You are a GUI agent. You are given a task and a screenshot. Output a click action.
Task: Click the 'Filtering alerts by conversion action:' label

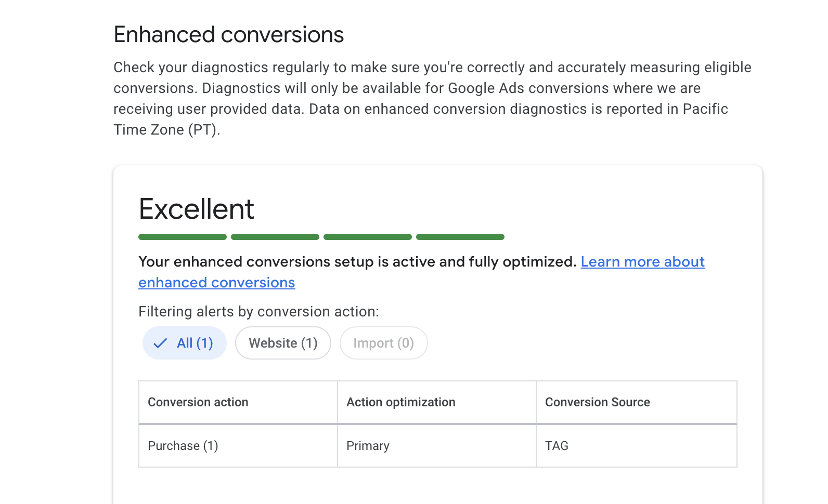pos(259,312)
